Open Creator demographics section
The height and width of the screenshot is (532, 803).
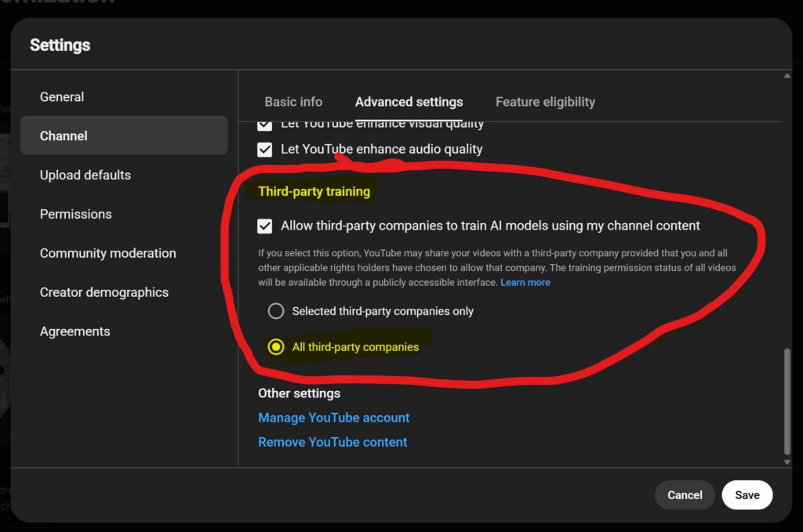coord(104,292)
